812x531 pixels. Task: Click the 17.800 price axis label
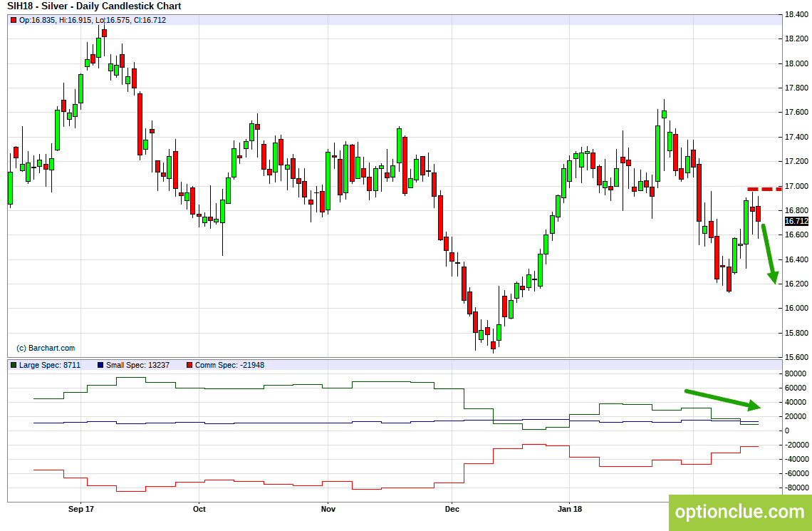tap(797, 88)
